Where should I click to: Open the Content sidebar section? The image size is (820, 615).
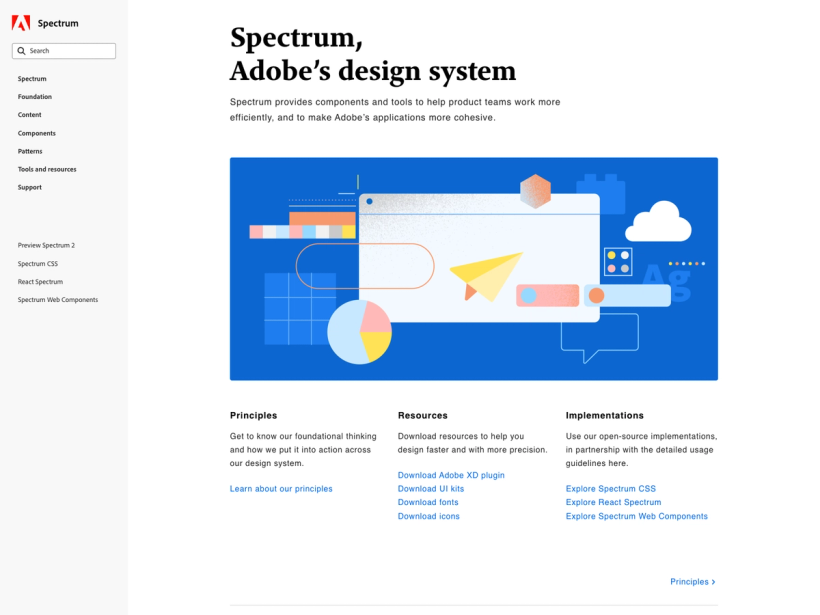[29, 115]
